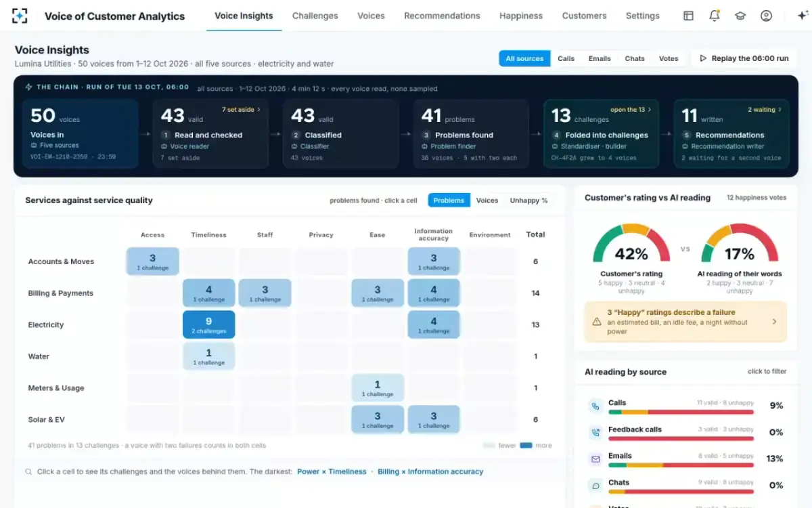Click the play icon in Replay button
The width and height of the screenshot is (812, 508).
pos(703,58)
